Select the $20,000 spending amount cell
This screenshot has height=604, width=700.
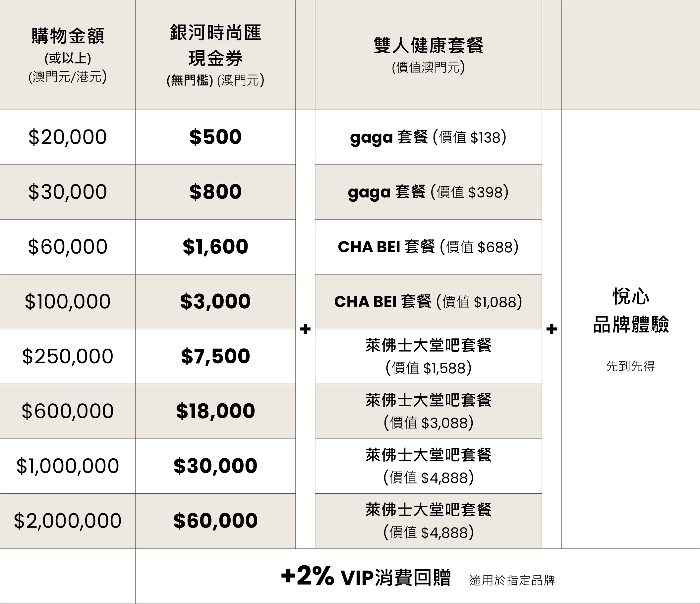(68, 137)
